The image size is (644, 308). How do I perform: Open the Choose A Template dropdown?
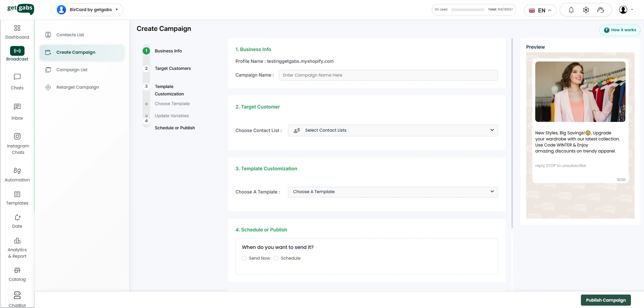pos(393,192)
